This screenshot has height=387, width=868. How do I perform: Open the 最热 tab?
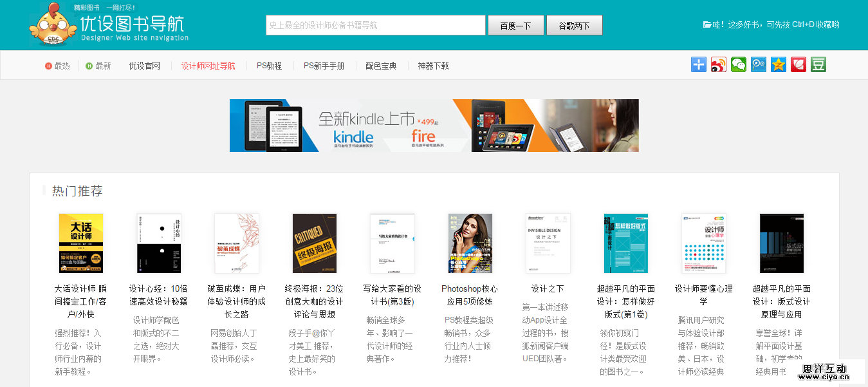coord(57,66)
